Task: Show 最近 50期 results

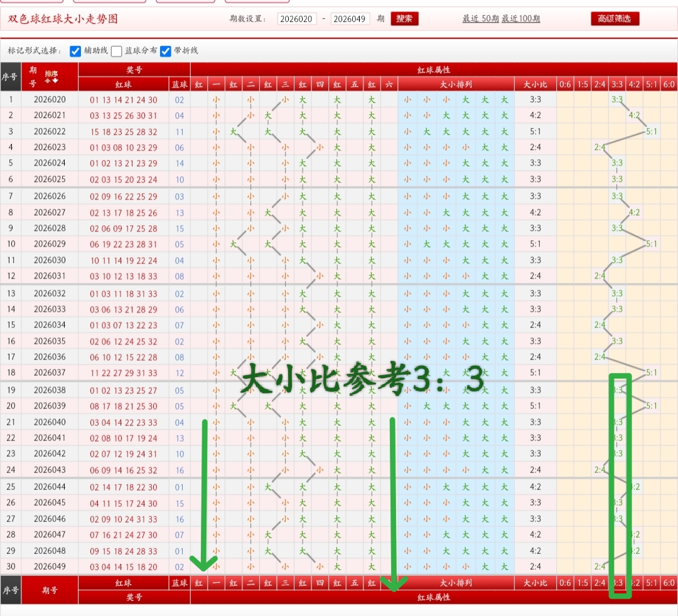Action: (480, 19)
